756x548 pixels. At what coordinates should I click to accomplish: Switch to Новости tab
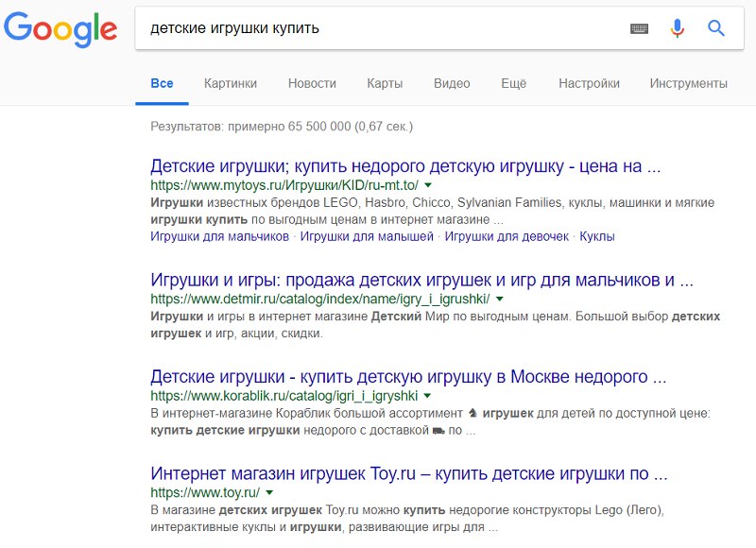click(312, 83)
